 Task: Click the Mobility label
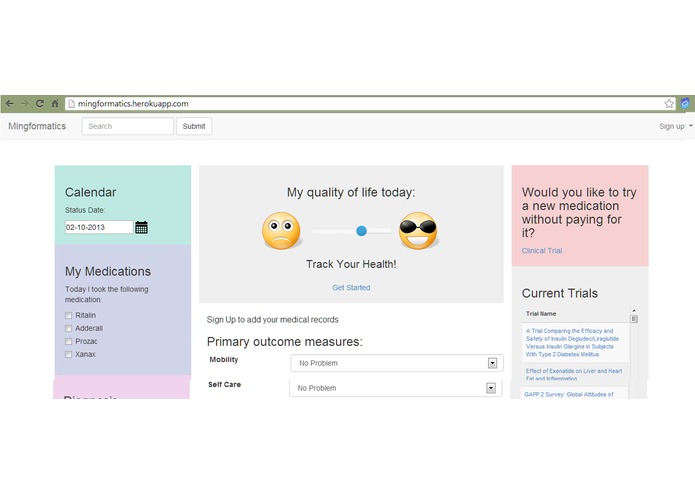[x=223, y=360]
